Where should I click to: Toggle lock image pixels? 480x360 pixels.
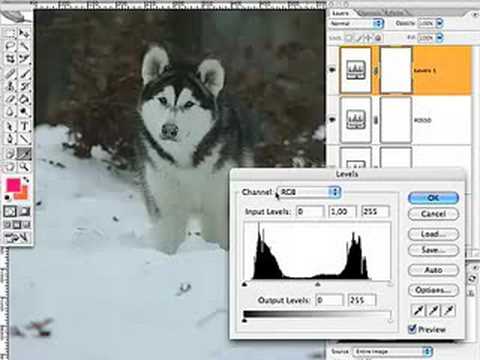click(x=359, y=38)
